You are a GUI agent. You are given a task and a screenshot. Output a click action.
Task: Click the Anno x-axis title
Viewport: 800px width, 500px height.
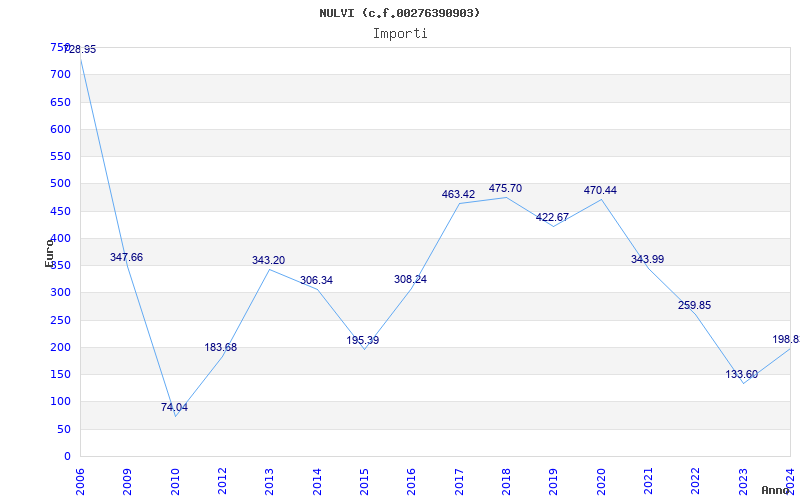coord(775,490)
